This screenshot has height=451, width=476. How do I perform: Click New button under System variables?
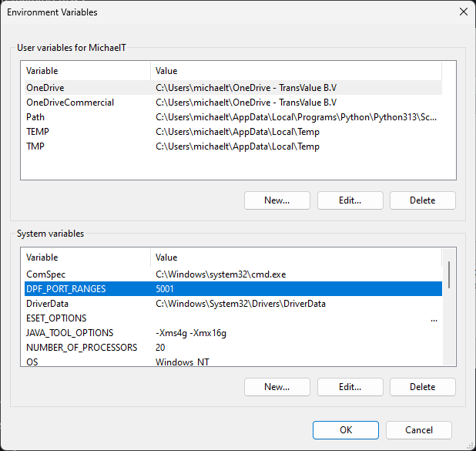[x=277, y=387]
